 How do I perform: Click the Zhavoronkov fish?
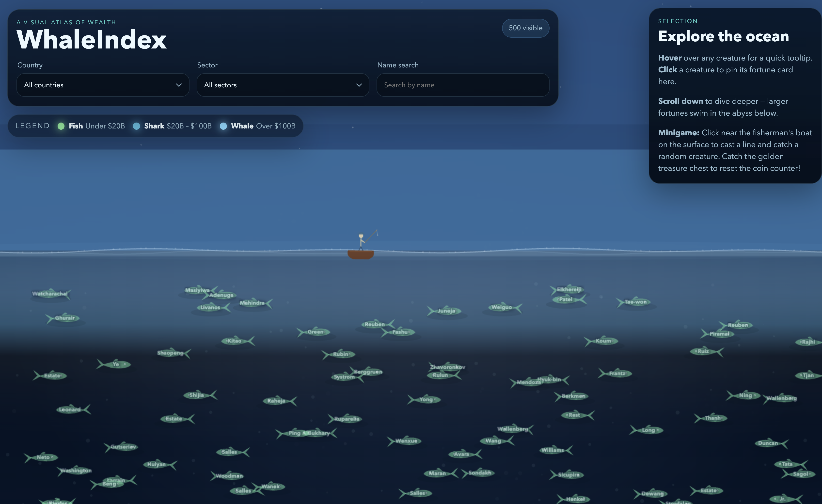447,367
